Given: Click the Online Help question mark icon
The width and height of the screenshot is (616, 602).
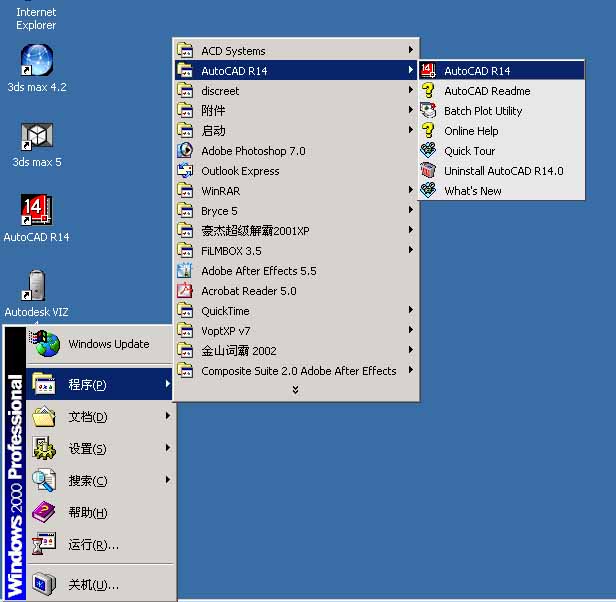Looking at the screenshot, I should [x=428, y=130].
